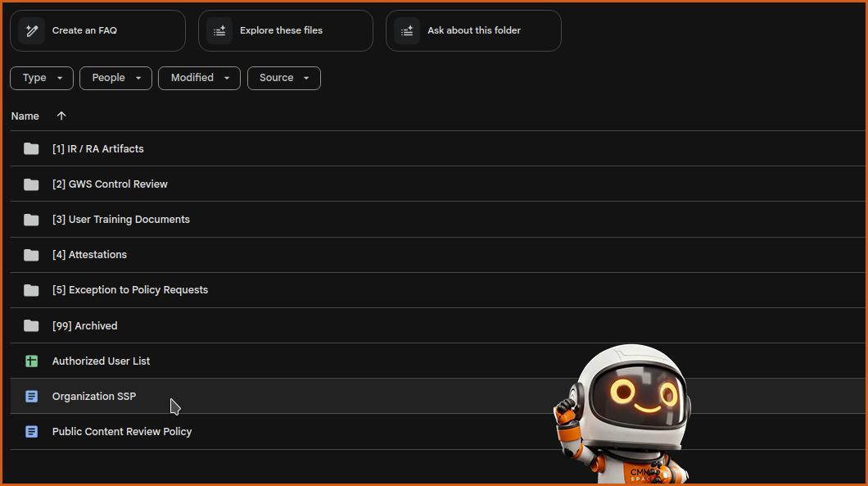
Task: Select the Authorized User List spreadsheet
Action: [x=437, y=361]
